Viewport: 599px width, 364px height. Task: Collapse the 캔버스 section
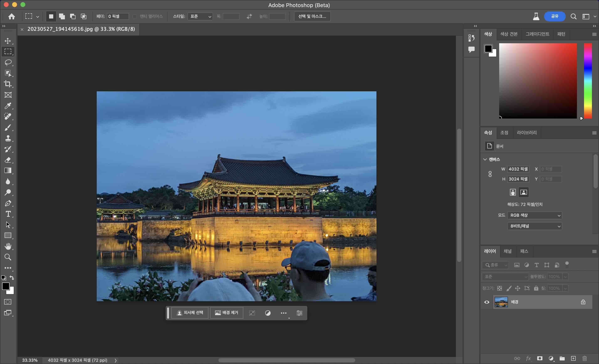tap(485, 159)
